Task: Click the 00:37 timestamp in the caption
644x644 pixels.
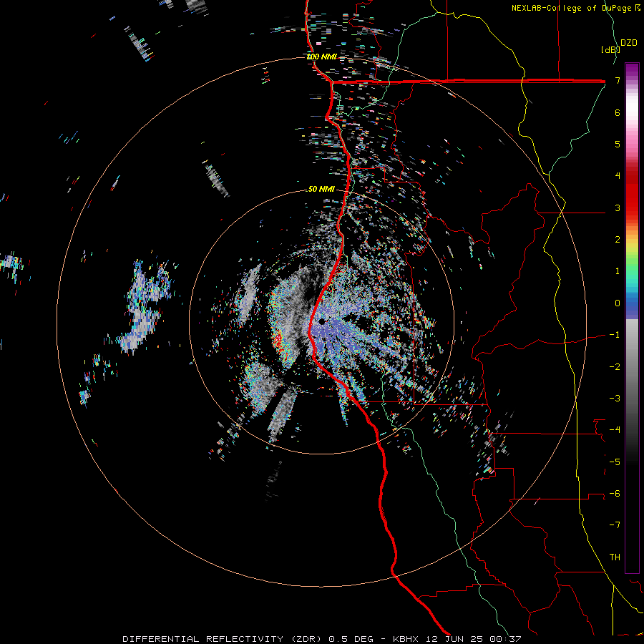Action: tap(505, 639)
